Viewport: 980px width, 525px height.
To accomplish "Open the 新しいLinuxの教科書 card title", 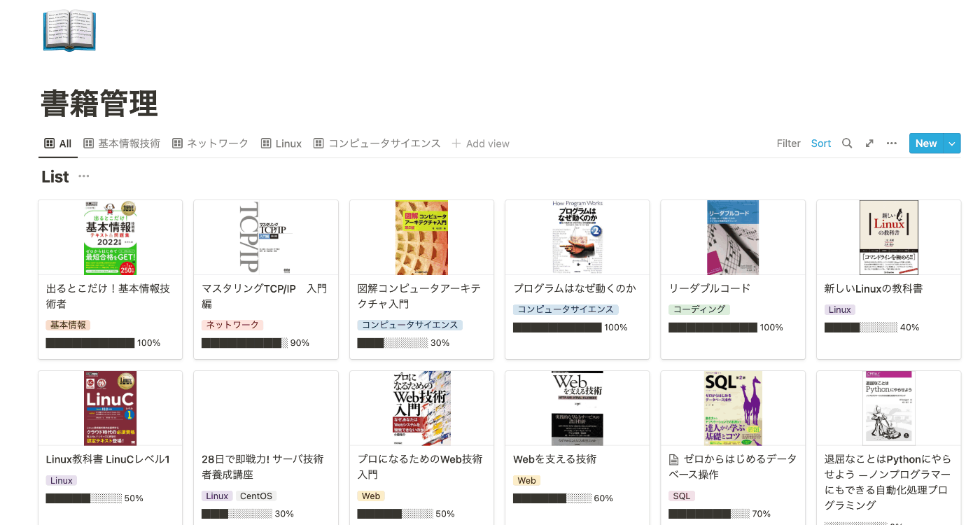I will coord(874,288).
